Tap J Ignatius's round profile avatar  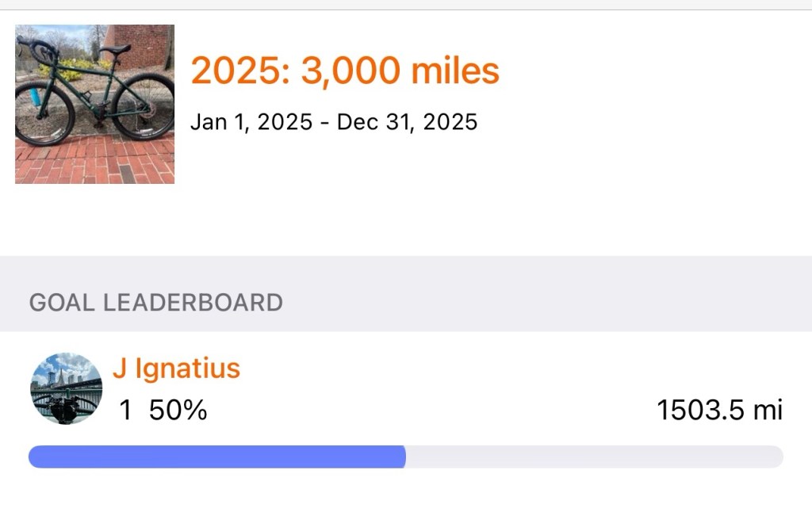66,388
